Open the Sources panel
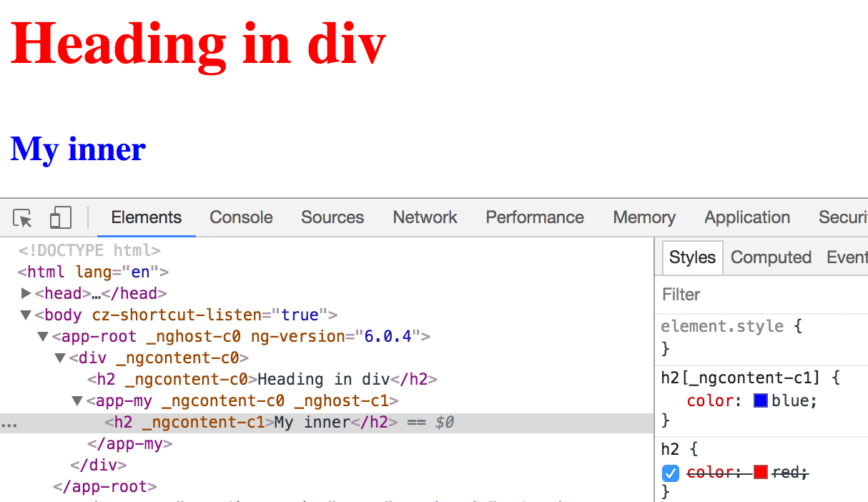The image size is (868, 502). pyautogui.click(x=332, y=217)
